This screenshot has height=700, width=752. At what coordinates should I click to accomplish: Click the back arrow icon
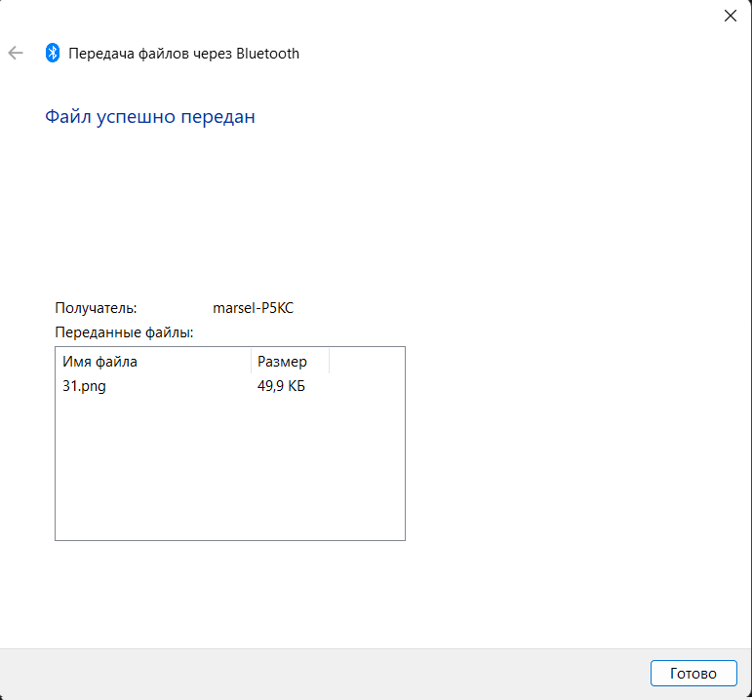[16, 54]
